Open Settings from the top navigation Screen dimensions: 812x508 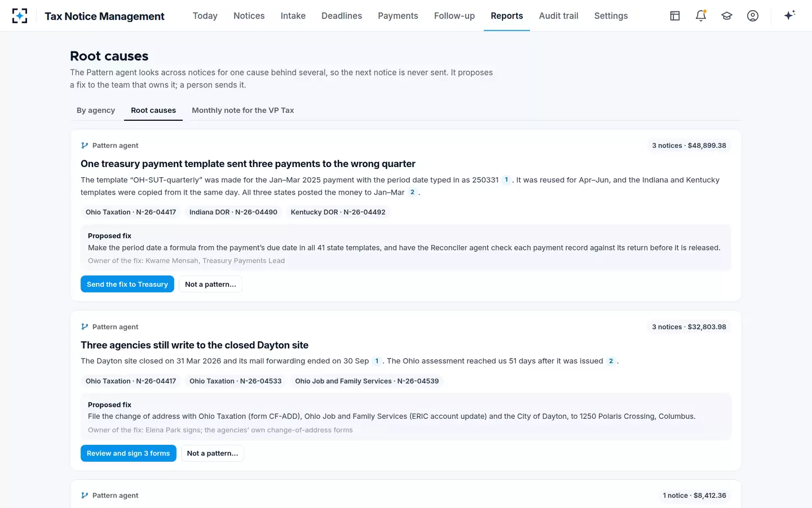tap(611, 16)
